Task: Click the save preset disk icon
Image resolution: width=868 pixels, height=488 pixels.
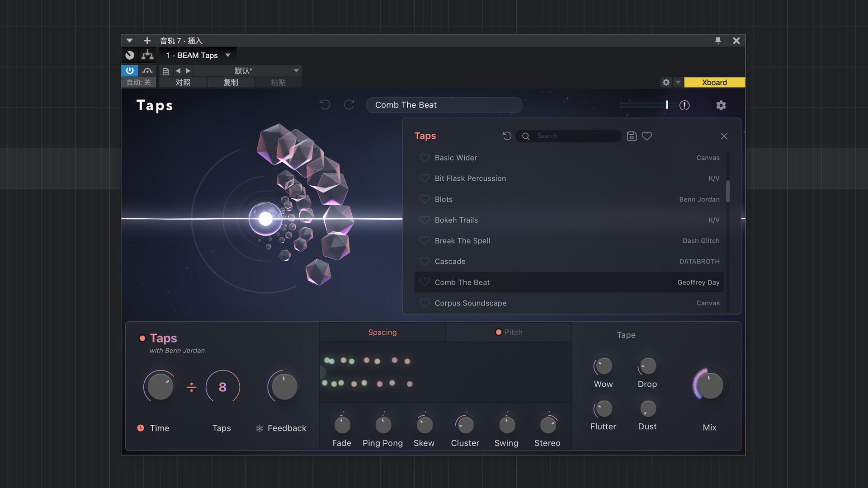Action: tap(632, 136)
